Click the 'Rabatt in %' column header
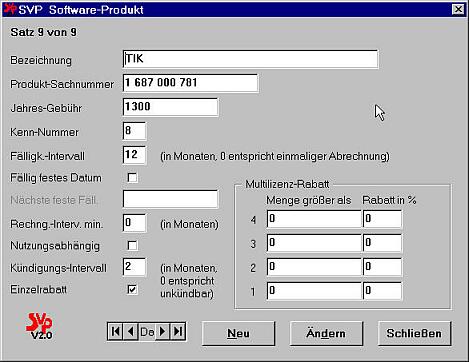 coord(389,200)
